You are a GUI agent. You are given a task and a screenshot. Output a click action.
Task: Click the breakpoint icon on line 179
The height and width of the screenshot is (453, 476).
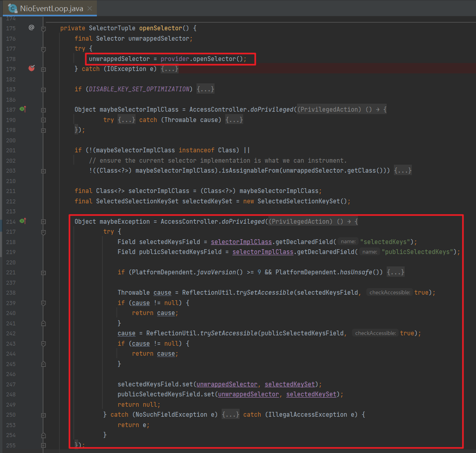point(31,68)
